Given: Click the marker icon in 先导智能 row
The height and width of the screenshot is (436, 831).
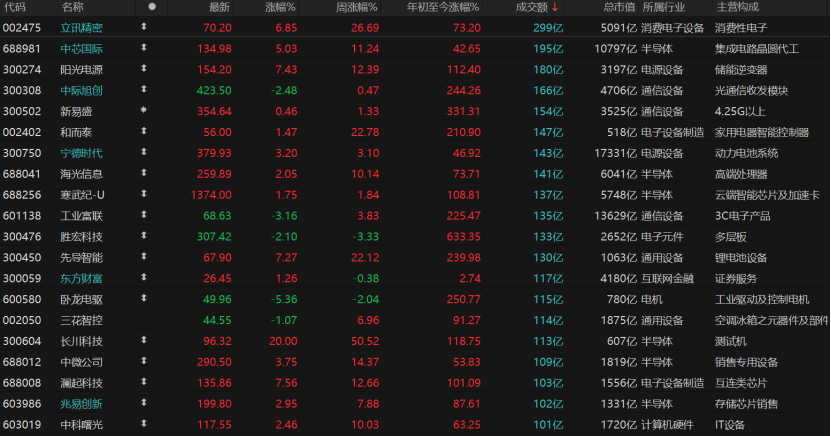Looking at the screenshot, I should click(x=144, y=257).
